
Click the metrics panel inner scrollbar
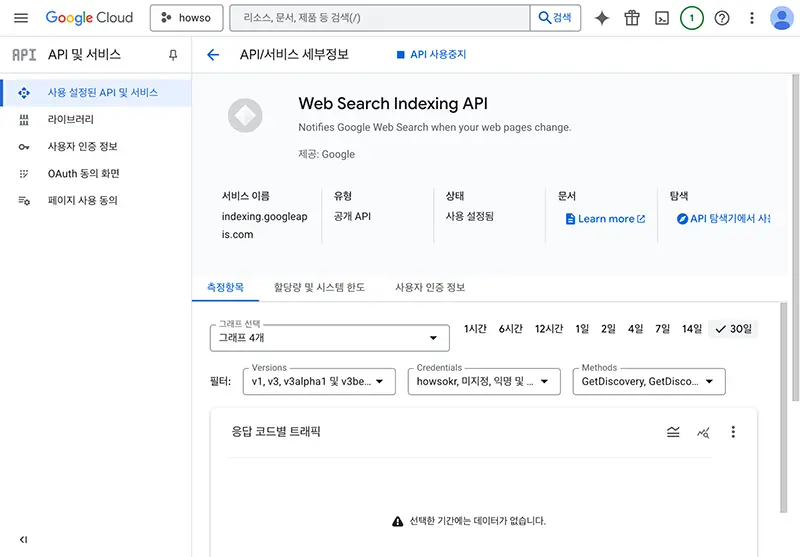(784, 407)
